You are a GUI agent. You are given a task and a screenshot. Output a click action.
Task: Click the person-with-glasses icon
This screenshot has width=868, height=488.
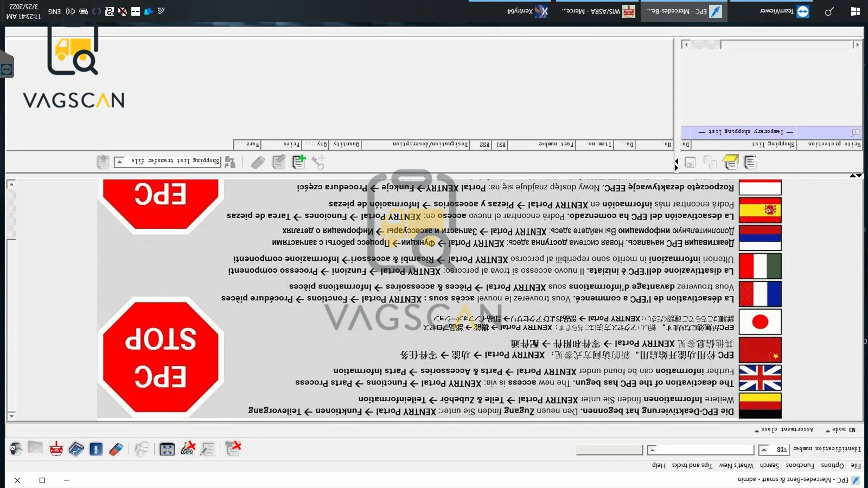pyautogui.click(x=16, y=448)
